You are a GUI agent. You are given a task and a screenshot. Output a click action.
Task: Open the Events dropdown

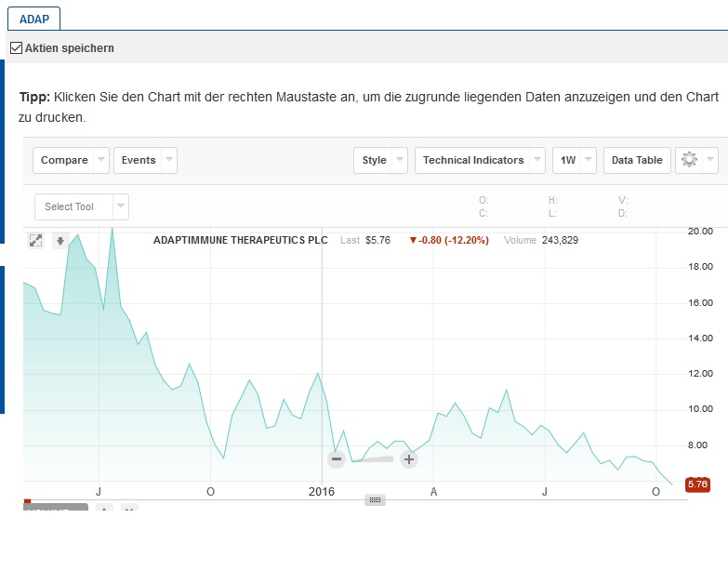pos(145,160)
